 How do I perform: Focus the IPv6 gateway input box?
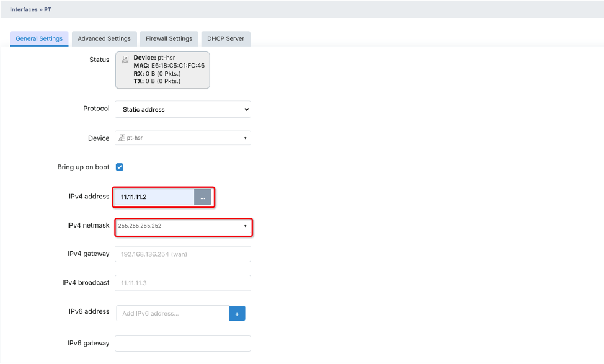pyautogui.click(x=182, y=343)
